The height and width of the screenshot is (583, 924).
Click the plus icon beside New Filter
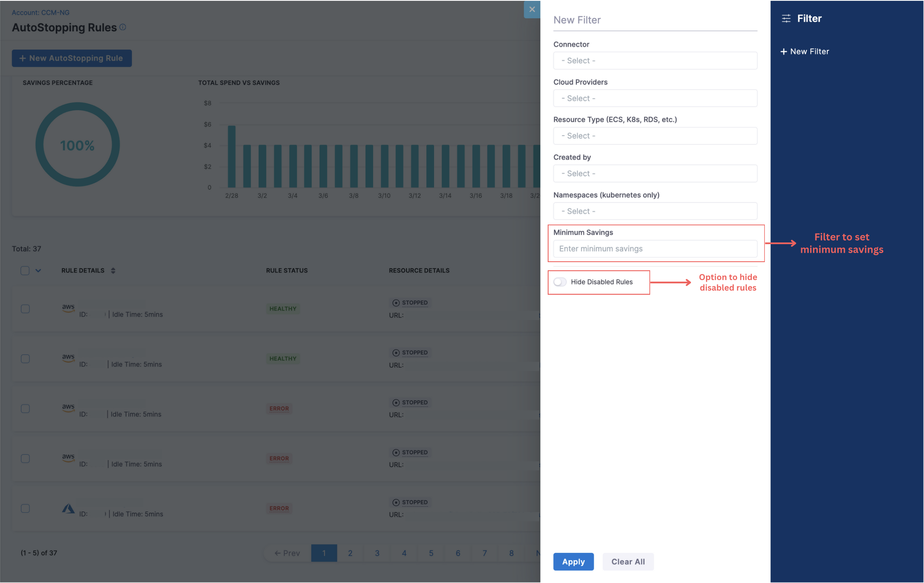click(x=783, y=51)
